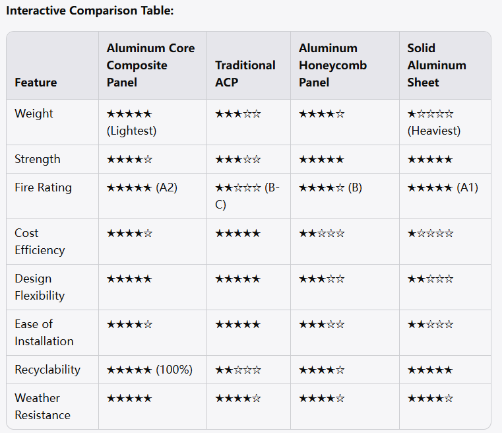The width and height of the screenshot is (504, 433).
Task: Select the Strength row label
Action: pyautogui.click(x=38, y=159)
